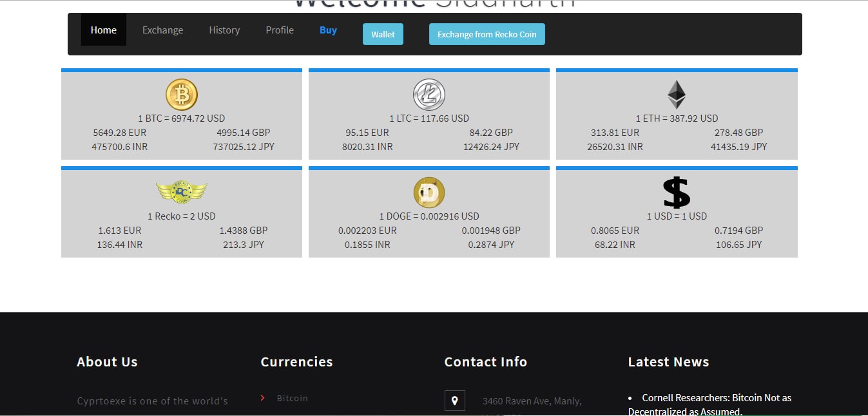868x416 pixels.
Task: Click the 41435.19 JPY Ethereum value
Action: 738,147
